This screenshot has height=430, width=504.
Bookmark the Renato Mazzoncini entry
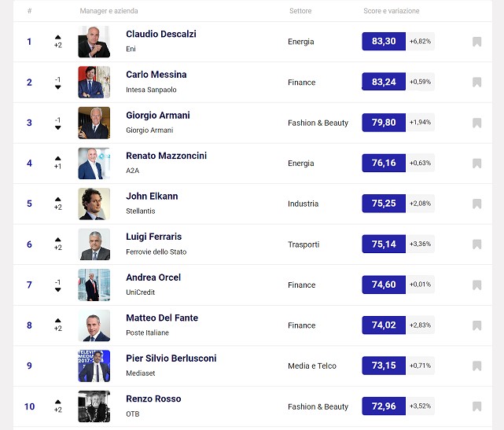coord(476,164)
